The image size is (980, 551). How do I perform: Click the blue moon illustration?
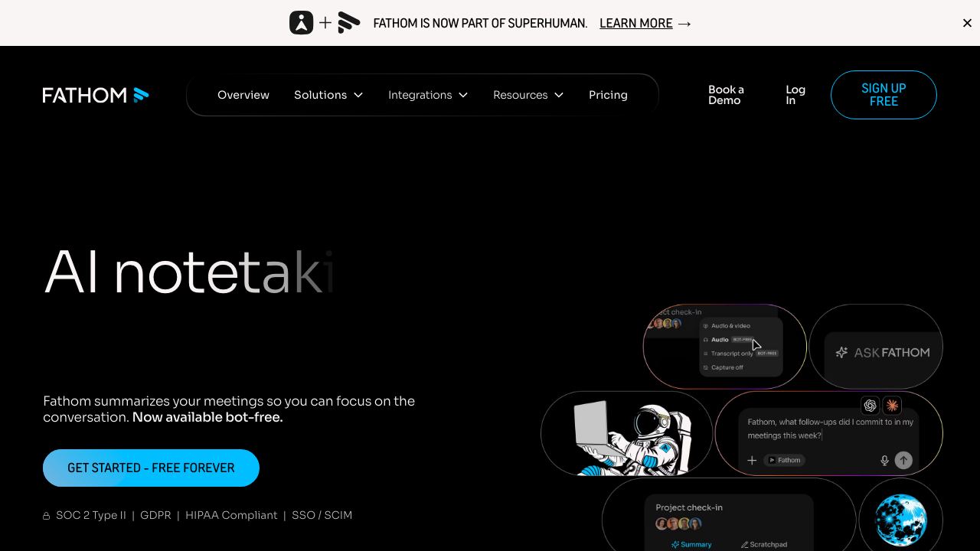[901, 520]
